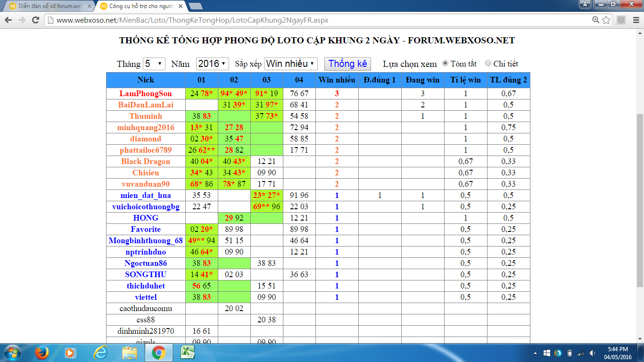Click the cell '69** 96'
The width and height of the screenshot is (644, 362).
(x=267, y=206)
